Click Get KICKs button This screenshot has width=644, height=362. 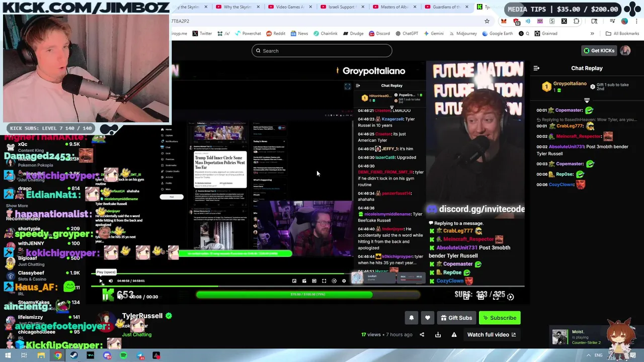(x=599, y=51)
